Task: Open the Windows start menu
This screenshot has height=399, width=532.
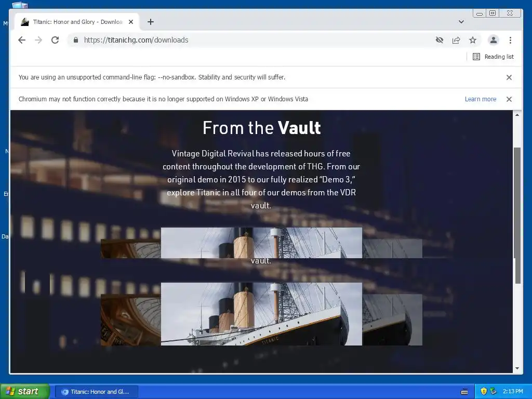Action: click(x=25, y=391)
